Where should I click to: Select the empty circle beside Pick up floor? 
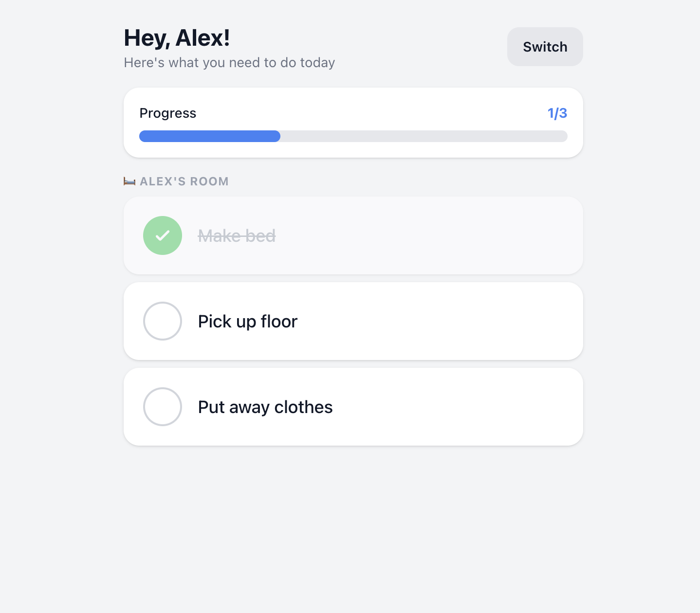[x=162, y=321]
